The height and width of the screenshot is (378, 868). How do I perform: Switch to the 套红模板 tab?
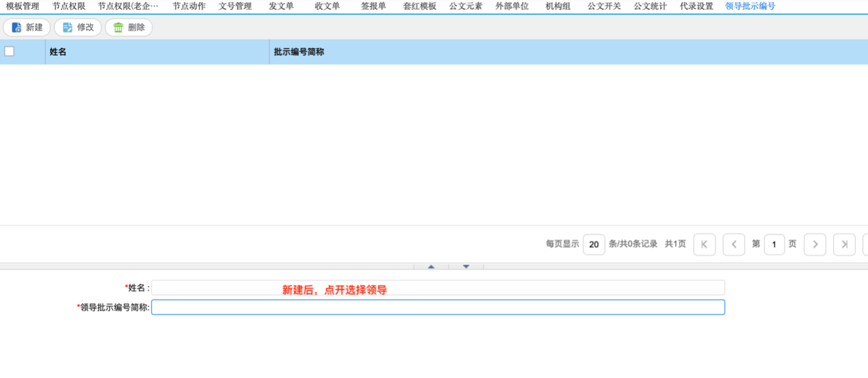tap(419, 6)
